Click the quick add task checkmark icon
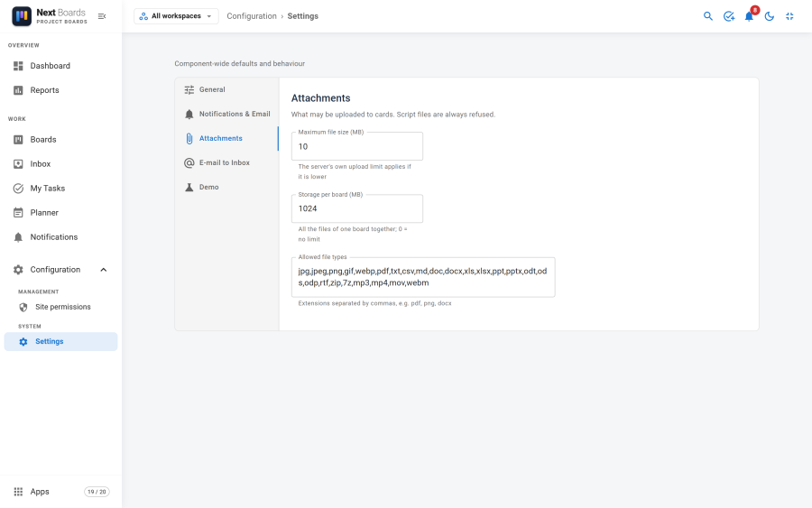This screenshot has height=508, width=812. 729,16
